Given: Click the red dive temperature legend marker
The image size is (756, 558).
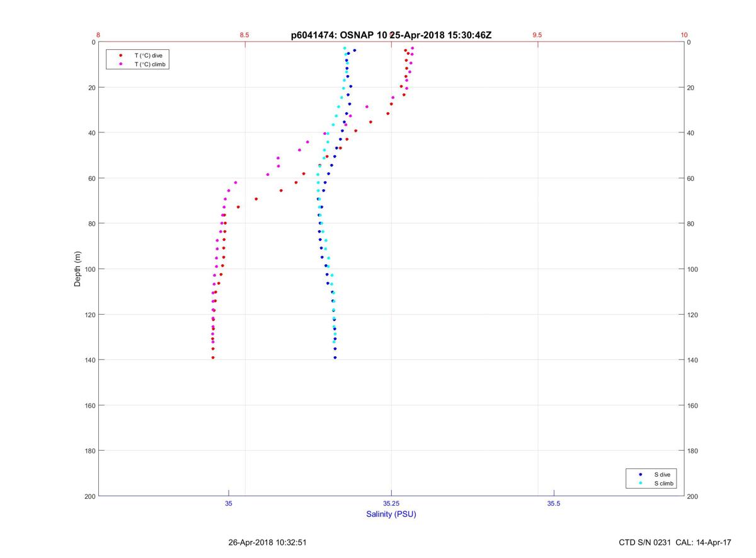Looking at the screenshot, I should coord(120,55).
